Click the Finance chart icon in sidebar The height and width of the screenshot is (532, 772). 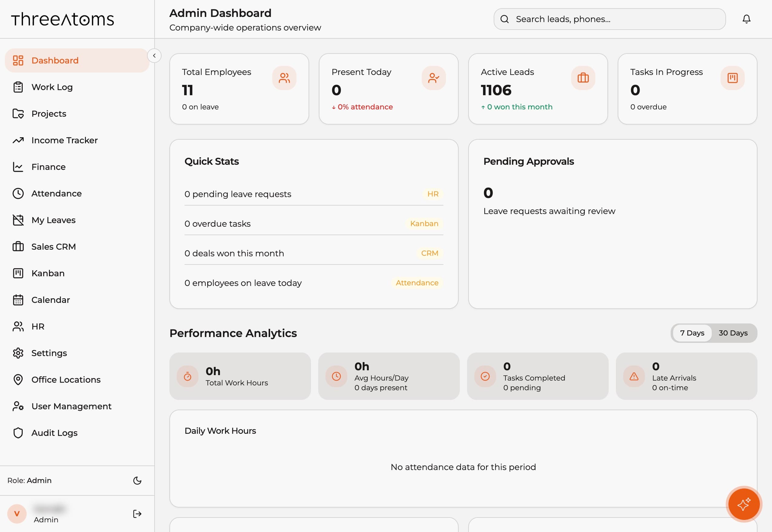click(x=18, y=167)
